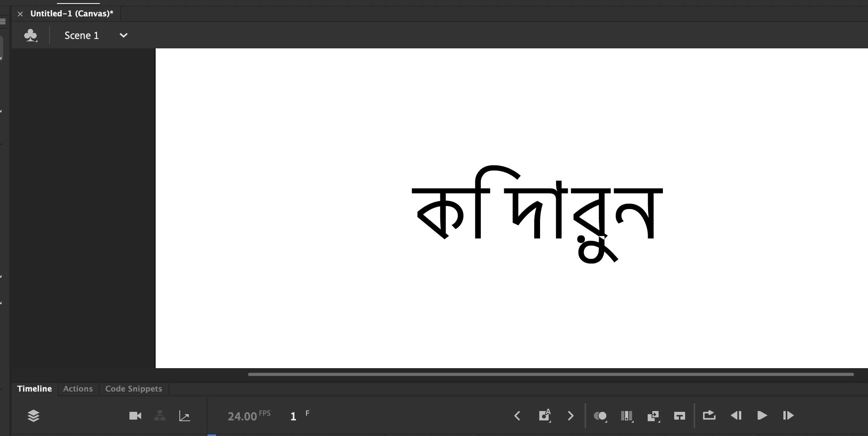Viewport: 868px width, 436px height.
Task: Open the Scene 1 dropdown chevron
Action: click(123, 35)
